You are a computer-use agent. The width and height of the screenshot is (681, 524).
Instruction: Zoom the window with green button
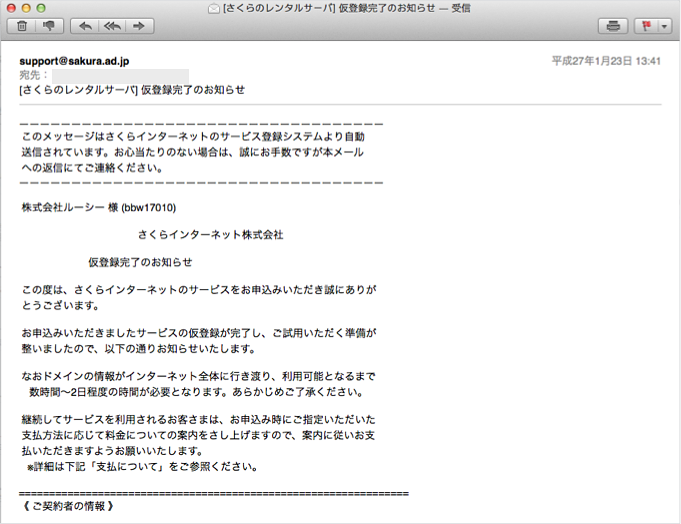[41, 8]
